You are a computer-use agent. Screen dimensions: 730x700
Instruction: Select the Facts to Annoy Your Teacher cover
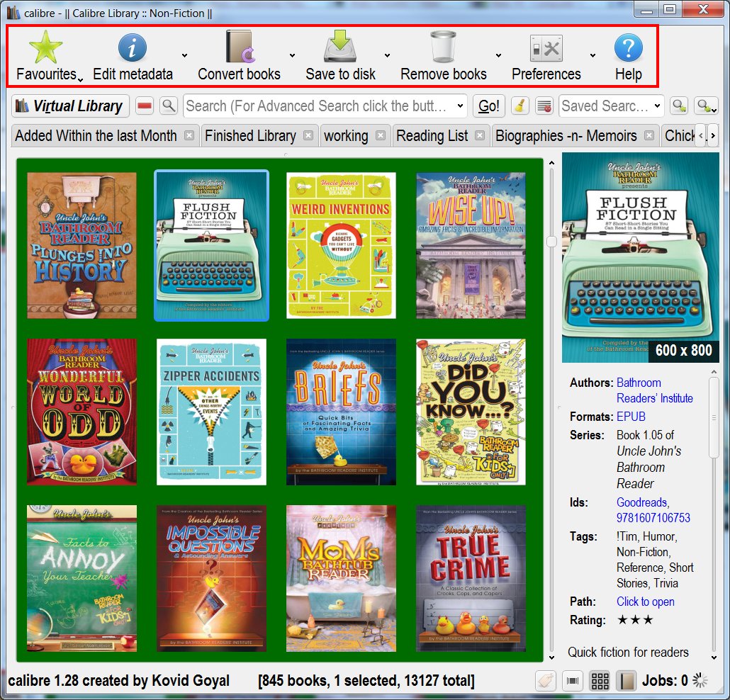pos(82,579)
